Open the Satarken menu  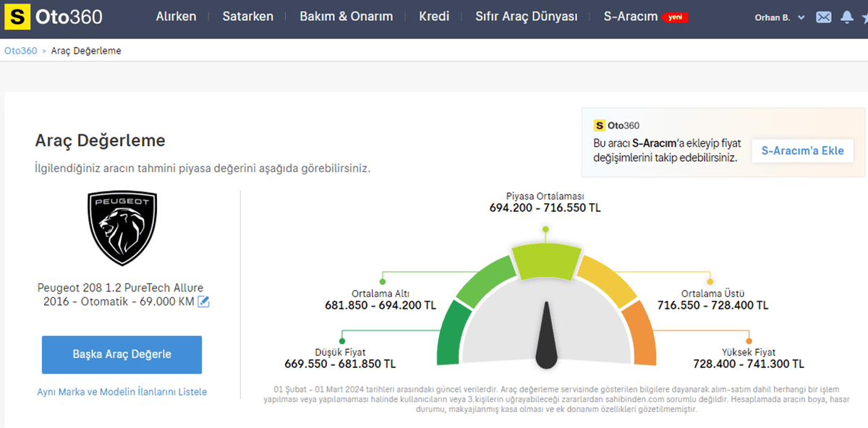click(248, 16)
